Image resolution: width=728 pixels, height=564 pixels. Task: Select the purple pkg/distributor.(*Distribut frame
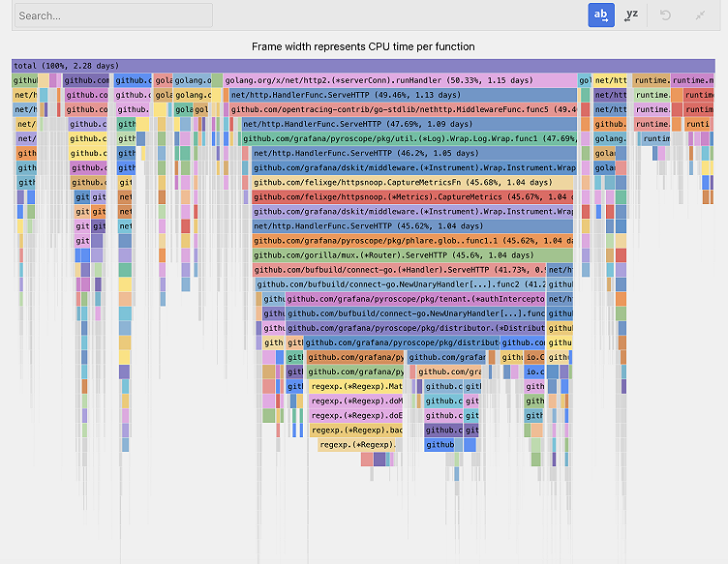[x=415, y=328]
